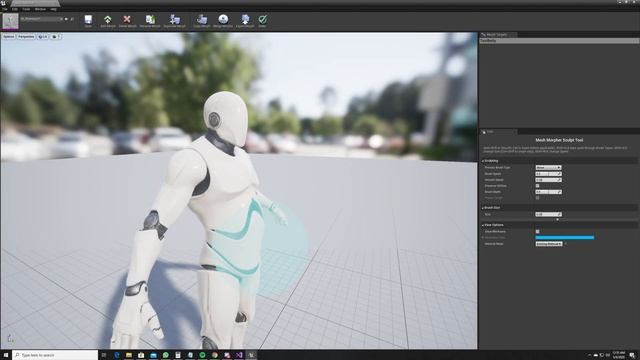Open Visual Studio from taskbar
The image size is (640, 360).
239,355
